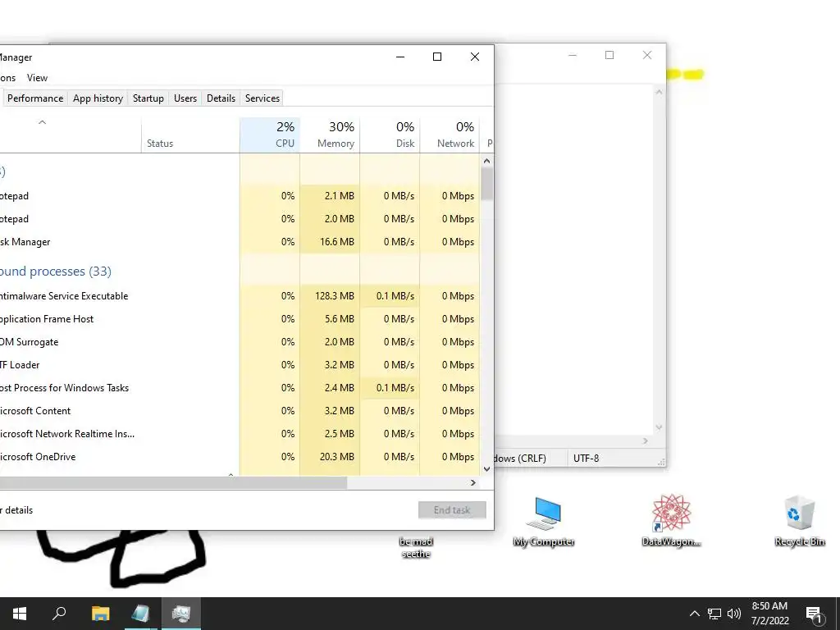Minimize the Notepad window
This screenshot has width=840, height=630.
tap(573, 55)
